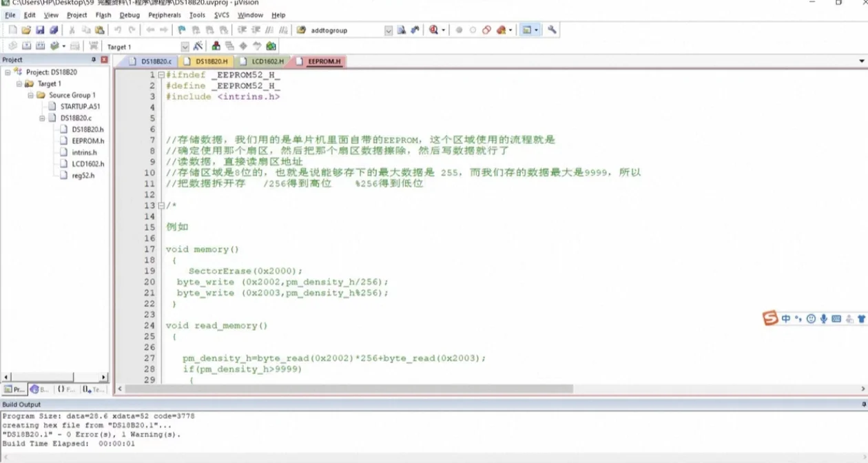Viewport: 868px width, 463px height.
Task: Undo the last edit
Action: pyautogui.click(x=118, y=30)
